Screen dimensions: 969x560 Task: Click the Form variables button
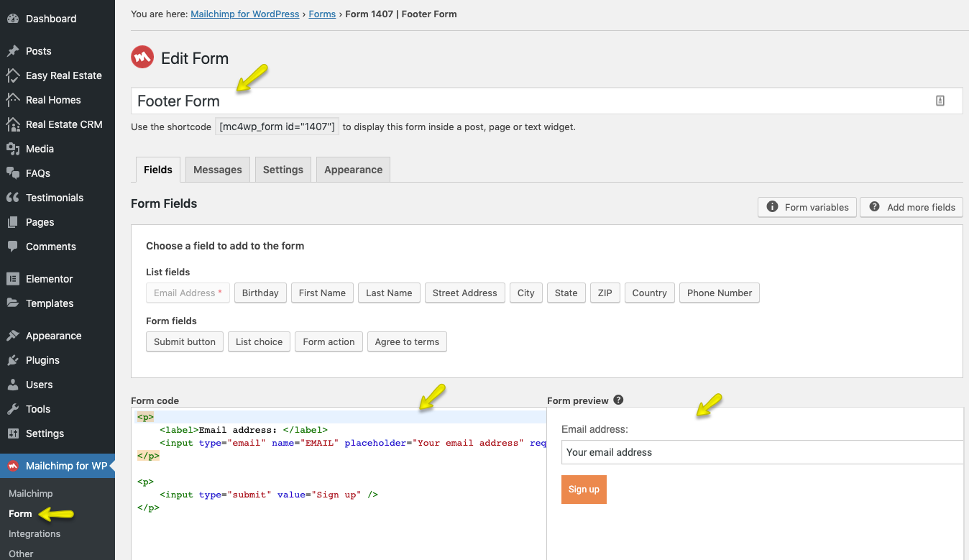(807, 207)
